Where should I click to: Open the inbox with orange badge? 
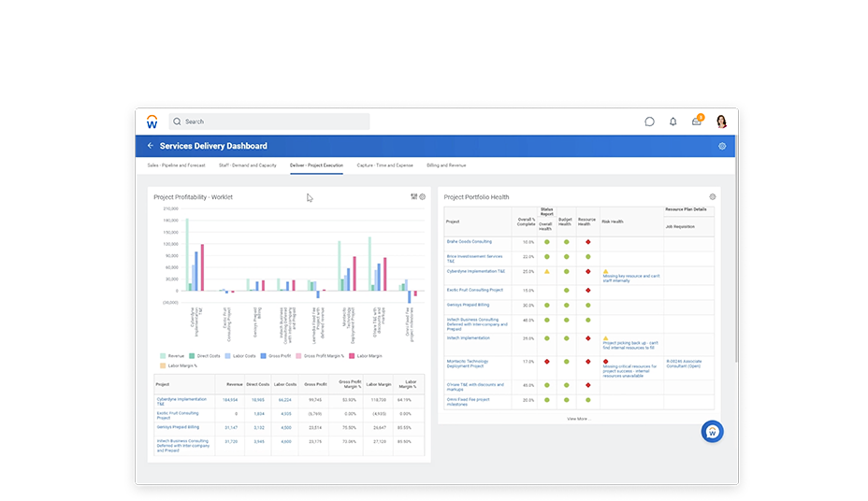(x=697, y=122)
